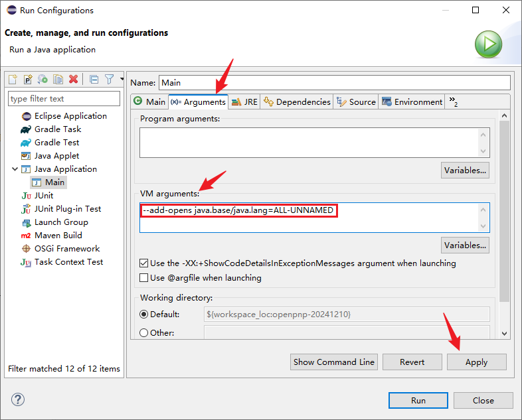Image resolution: width=522 pixels, height=420 pixels.
Task: Open the filter dropdown arrow in toolbar
Action: point(122,79)
